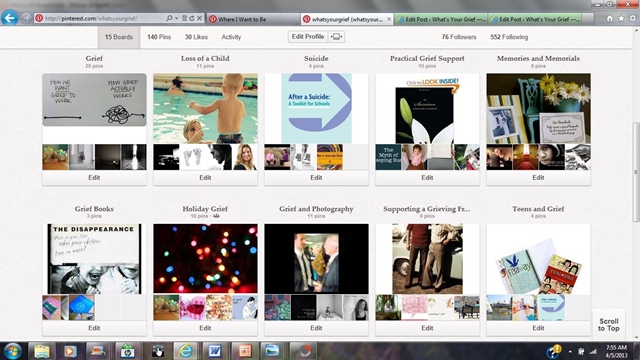640x360 pixels.
Task: Edit the Grief and Photography board
Action: click(x=316, y=328)
